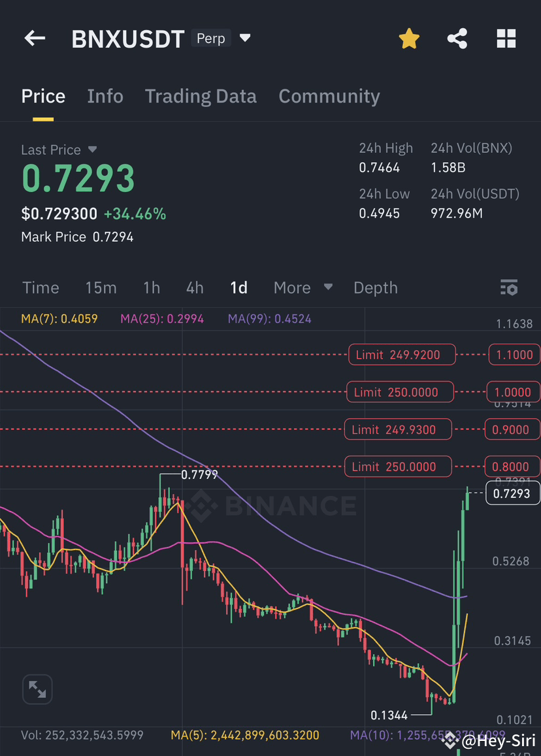Switch to the Trading Data tab
This screenshot has width=541, height=756.
click(x=201, y=97)
